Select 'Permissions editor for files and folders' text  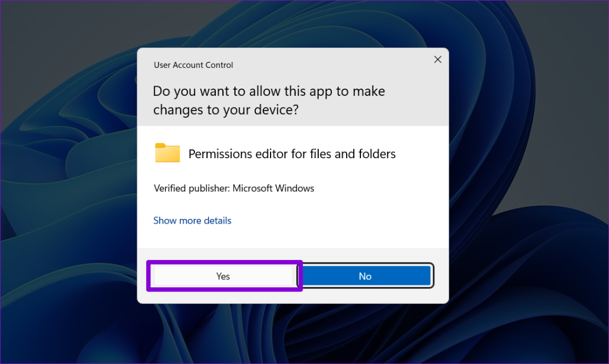(x=292, y=154)
